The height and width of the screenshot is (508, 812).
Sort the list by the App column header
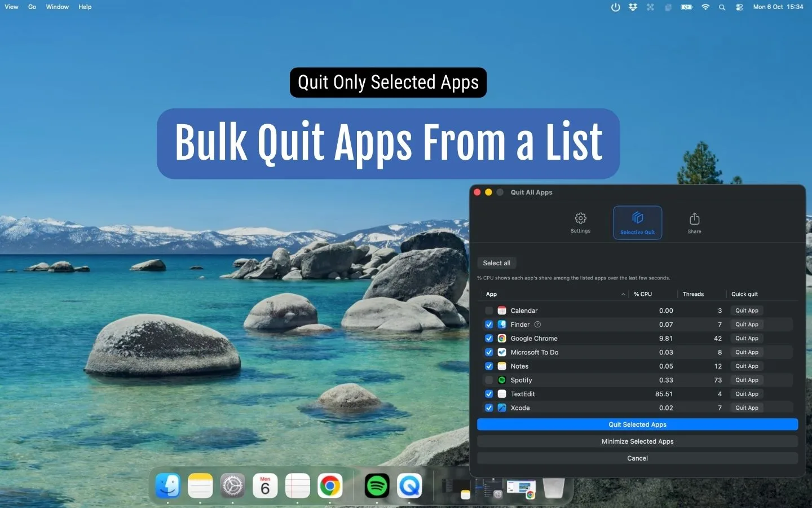(555, 294)
